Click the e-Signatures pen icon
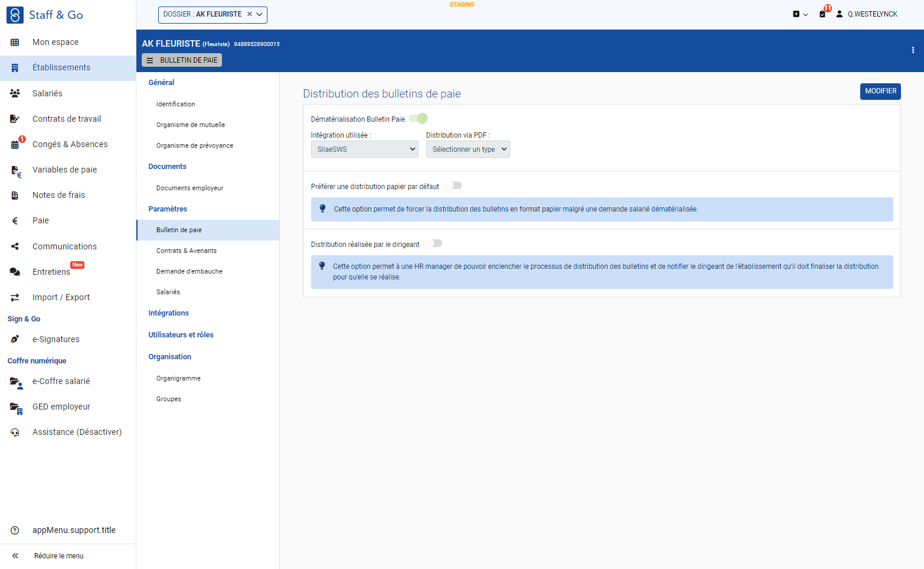Viewport: 924px width, 569px height. coord(15,339)
